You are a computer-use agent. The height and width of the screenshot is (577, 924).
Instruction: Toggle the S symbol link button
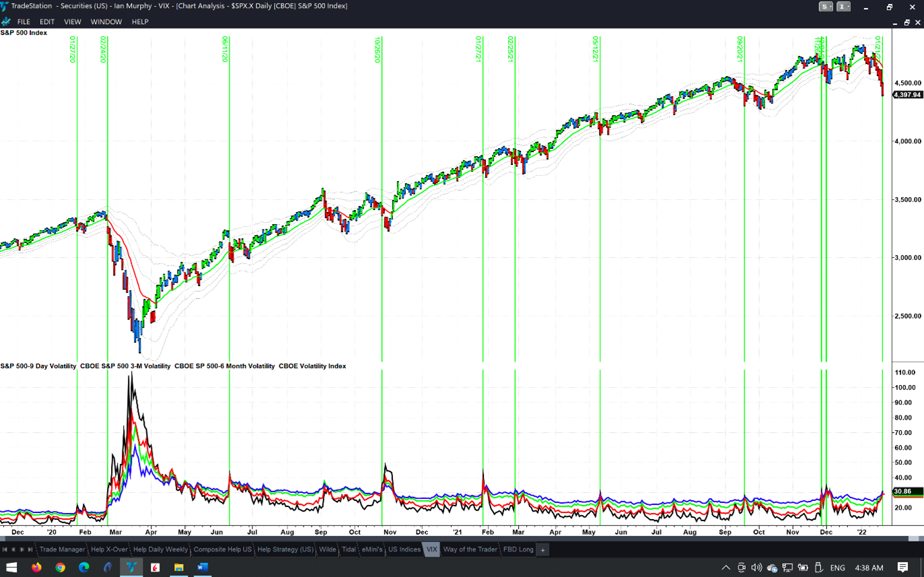pos(826,7)
